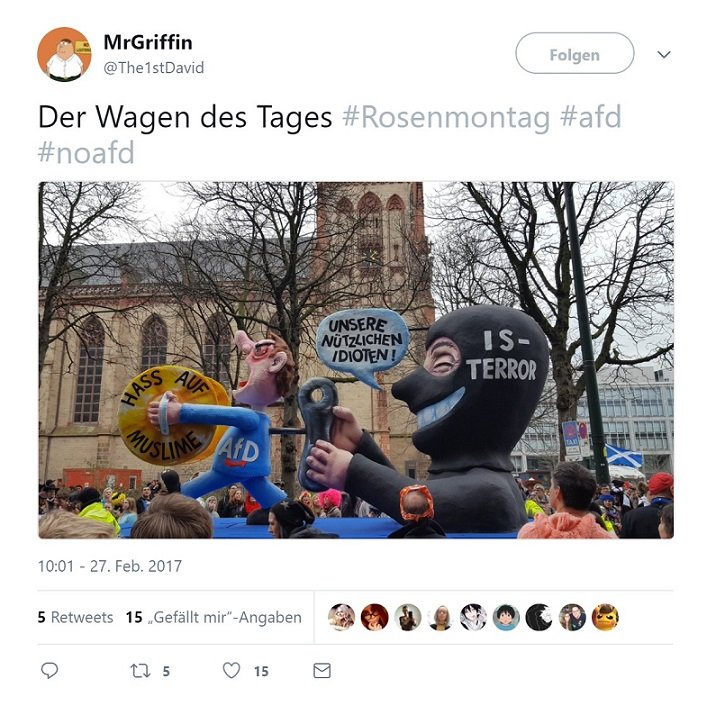
Task: Click the Folgen follow button
Action: [x=574, y=53]
